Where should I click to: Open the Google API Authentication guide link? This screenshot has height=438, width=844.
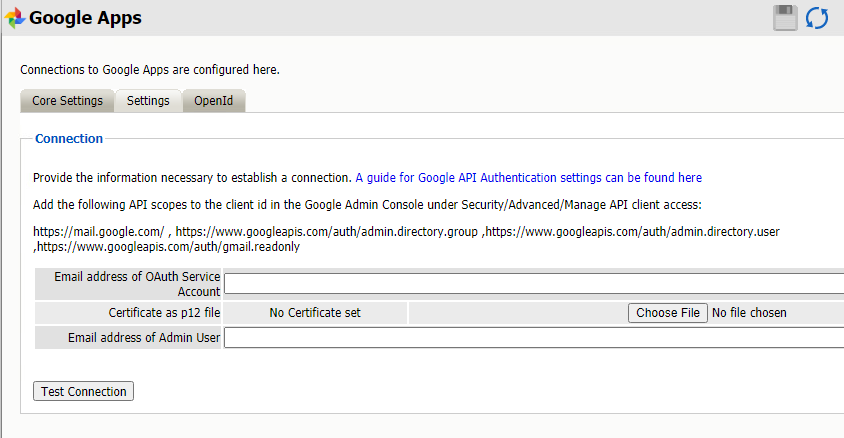point(528,178)
